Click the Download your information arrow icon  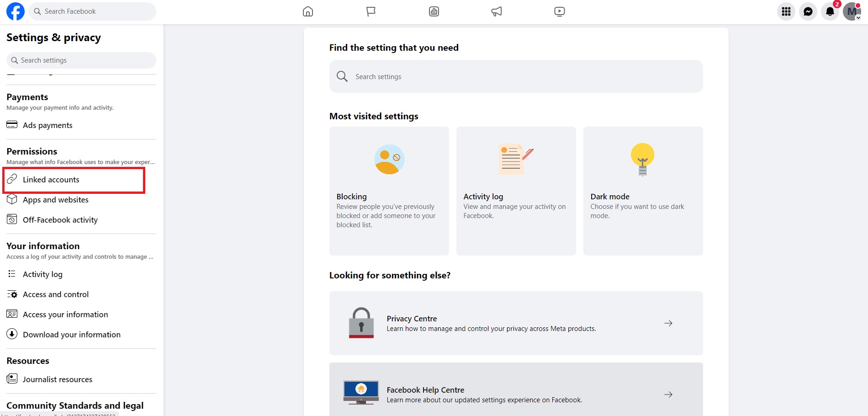[12, 334]
